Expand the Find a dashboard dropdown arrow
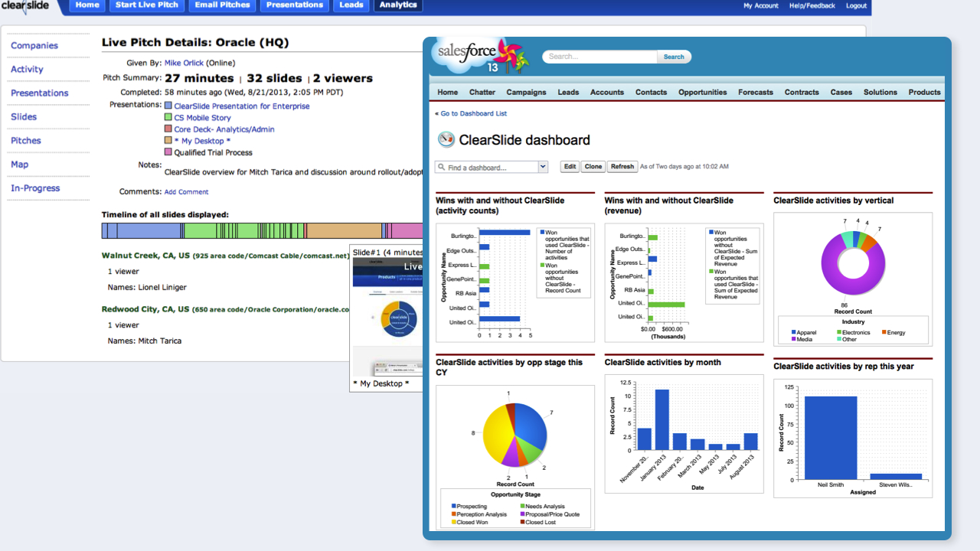The height and width of the screenshot is (551, 980). (544, 167)
